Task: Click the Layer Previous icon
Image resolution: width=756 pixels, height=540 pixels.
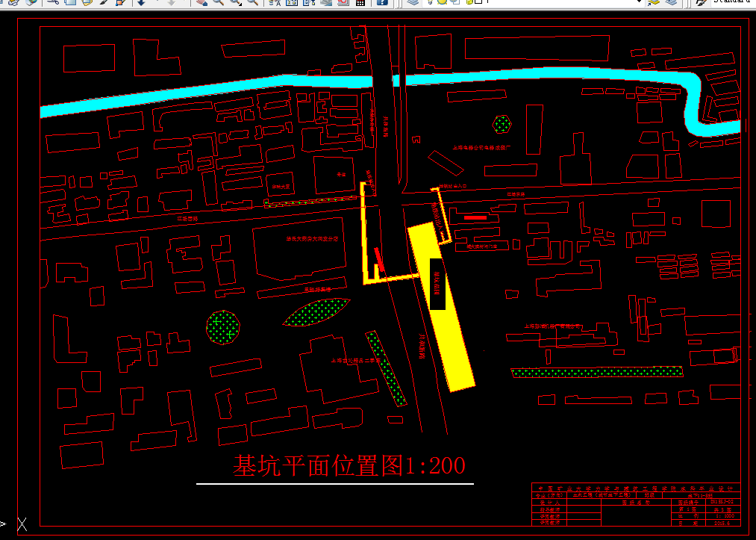Action: pyautogui.click(x=671, y=2)
